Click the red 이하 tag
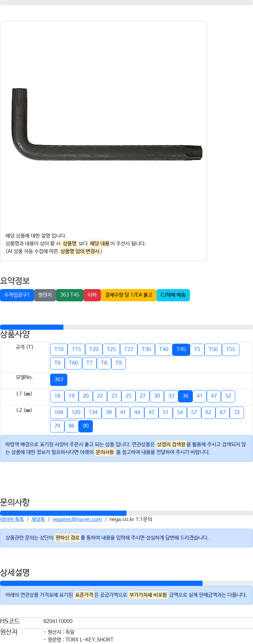 click(x=92, y=295)
